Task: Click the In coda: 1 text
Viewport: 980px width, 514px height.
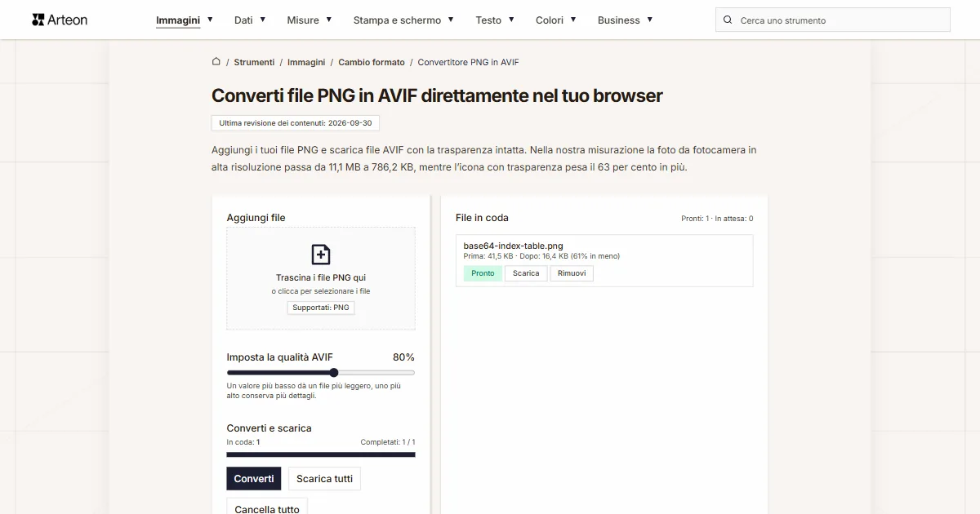Action: pos(243,442)
